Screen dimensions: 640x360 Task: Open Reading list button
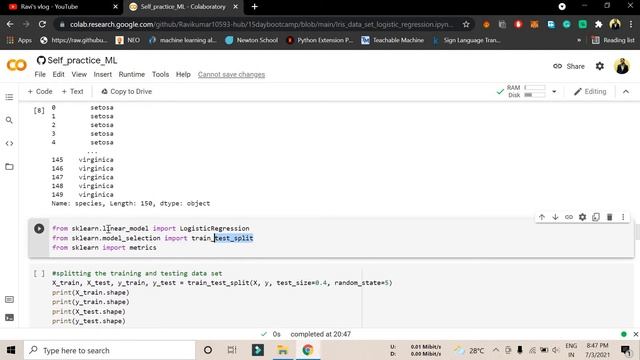[613, 40]
